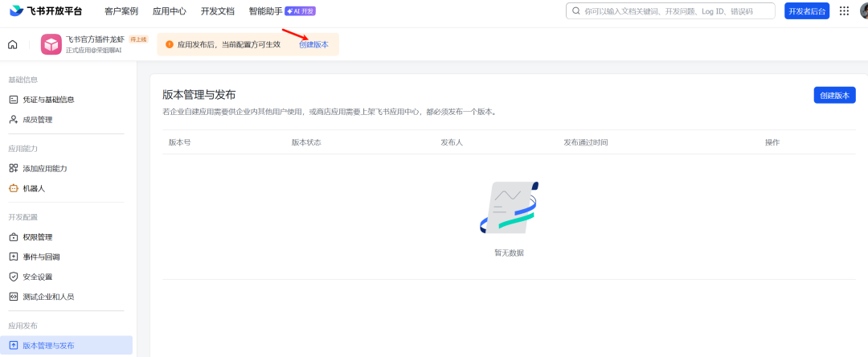Click 创建版本 link in the banner

(x=314, y=44)
